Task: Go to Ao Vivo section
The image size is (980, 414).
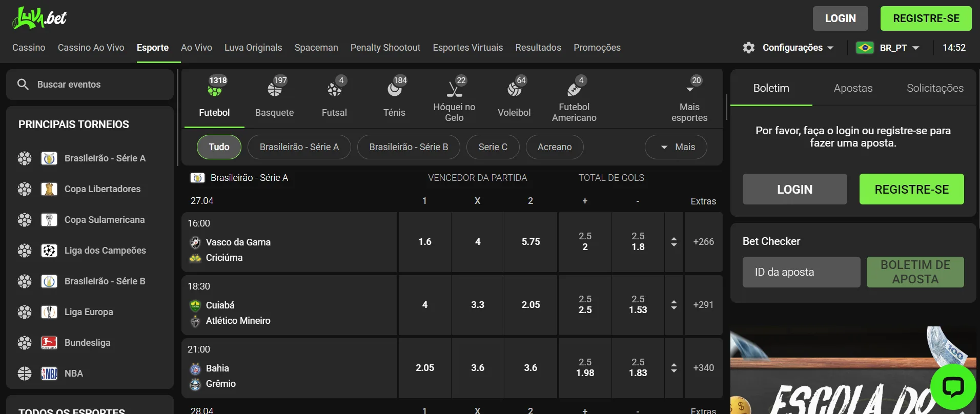Action: [196, 48]
